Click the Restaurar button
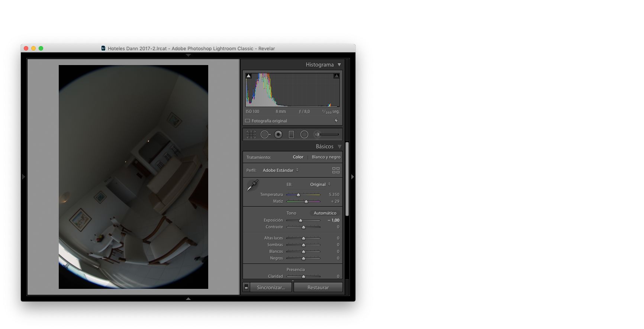The width and height of the screenshot is (644, 329). click(318, 287)
